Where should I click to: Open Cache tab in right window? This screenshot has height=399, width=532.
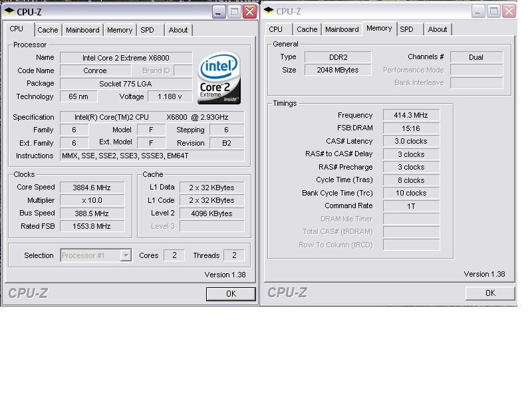(x=307, y=29)
